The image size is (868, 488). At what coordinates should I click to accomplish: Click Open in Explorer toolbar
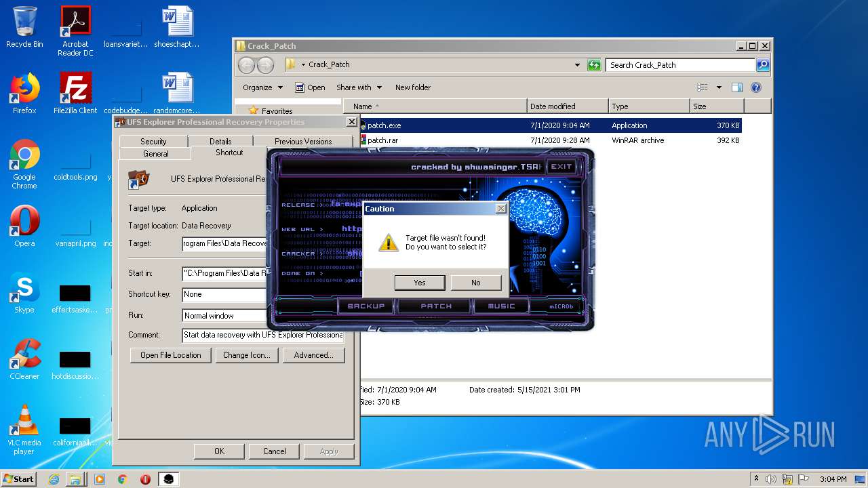click(x=310, y=87)
